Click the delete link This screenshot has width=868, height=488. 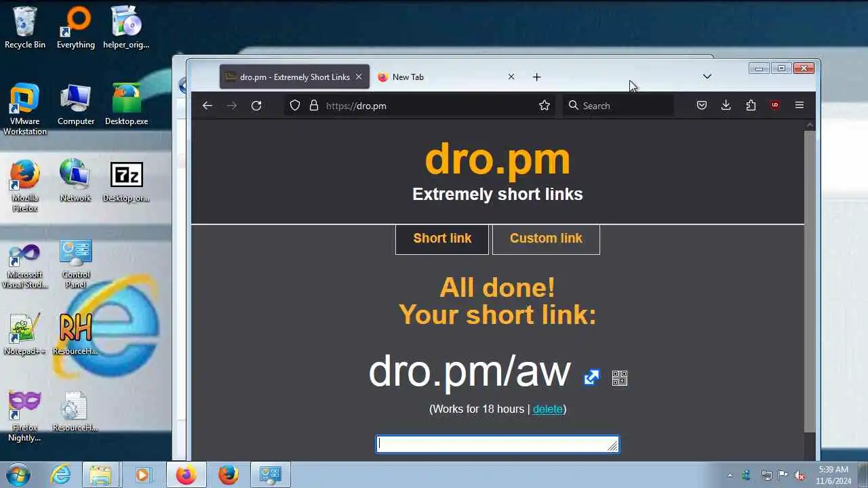(548, 409)
